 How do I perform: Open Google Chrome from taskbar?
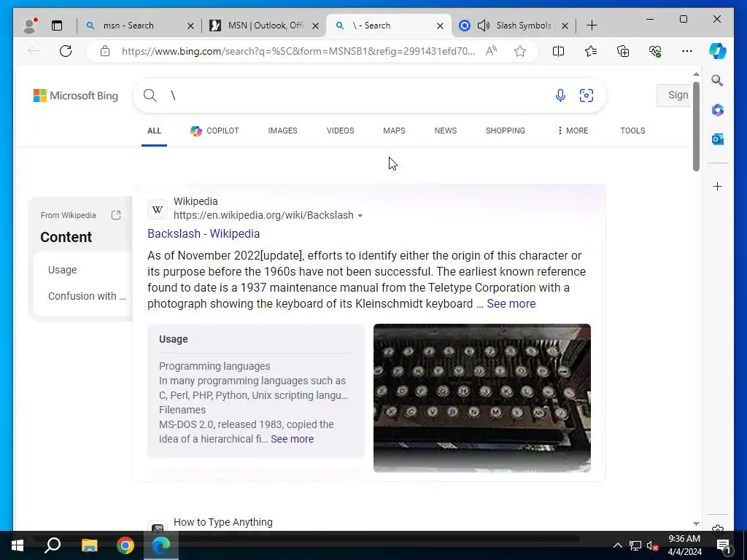pos(125,545)
